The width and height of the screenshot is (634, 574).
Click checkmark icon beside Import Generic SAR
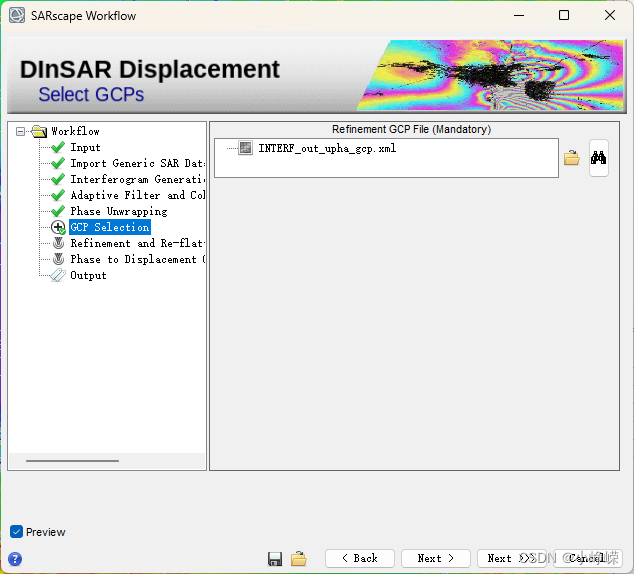click(x=58, y=163)
